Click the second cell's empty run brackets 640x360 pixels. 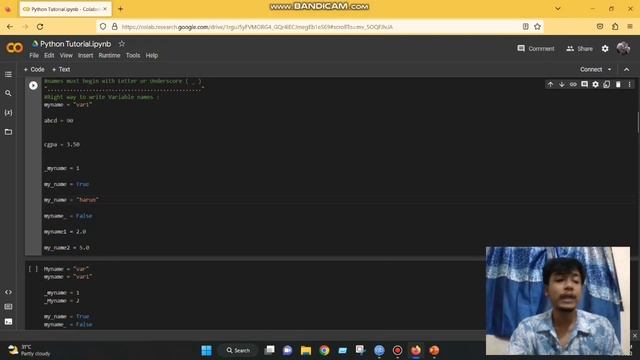coord(33,269)
